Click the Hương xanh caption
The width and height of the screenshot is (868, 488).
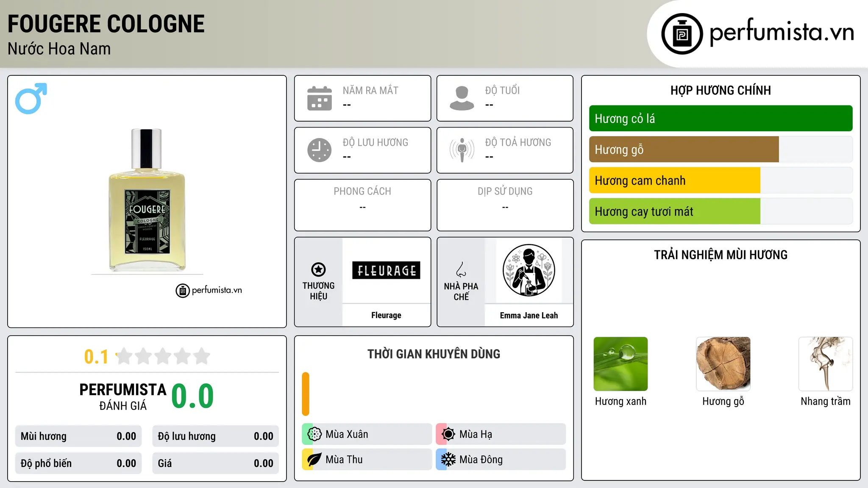pos(620,401)
